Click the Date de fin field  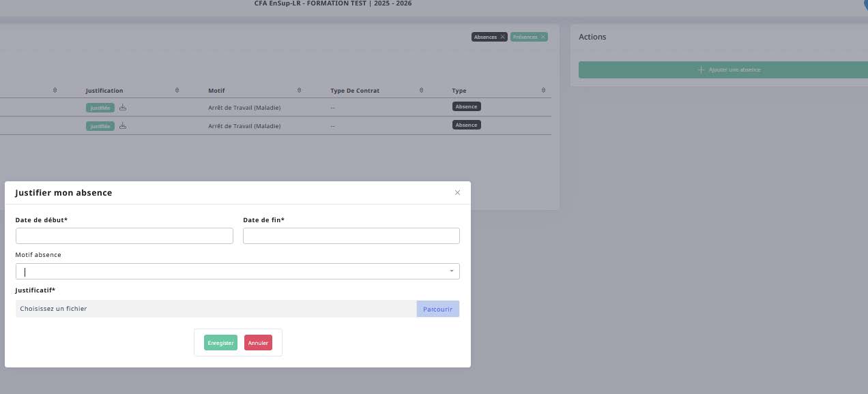pos(351,236)
